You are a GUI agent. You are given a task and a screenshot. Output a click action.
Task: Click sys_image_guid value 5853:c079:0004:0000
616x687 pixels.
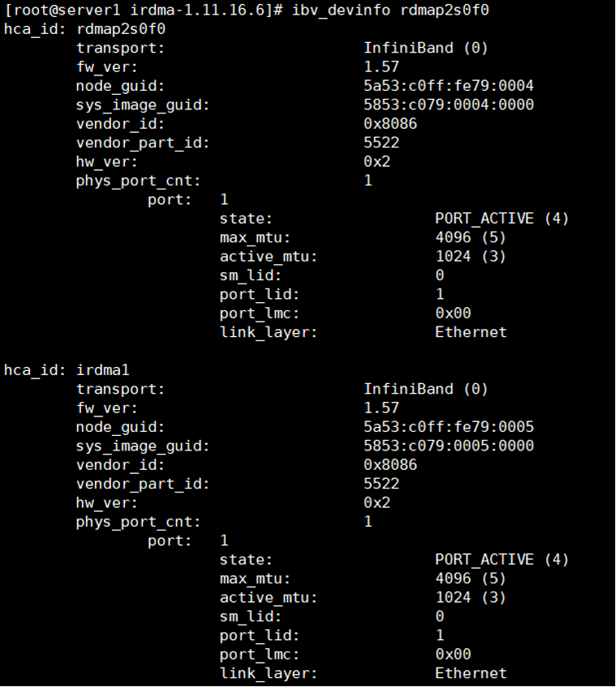click(x=448, y=105)
